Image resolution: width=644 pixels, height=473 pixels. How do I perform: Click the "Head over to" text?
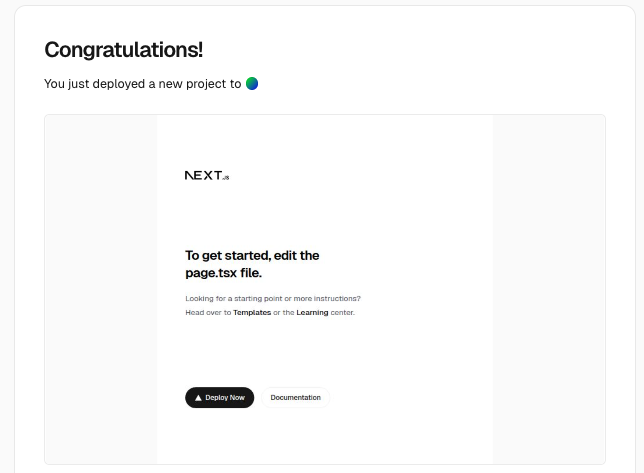(208, 313)
